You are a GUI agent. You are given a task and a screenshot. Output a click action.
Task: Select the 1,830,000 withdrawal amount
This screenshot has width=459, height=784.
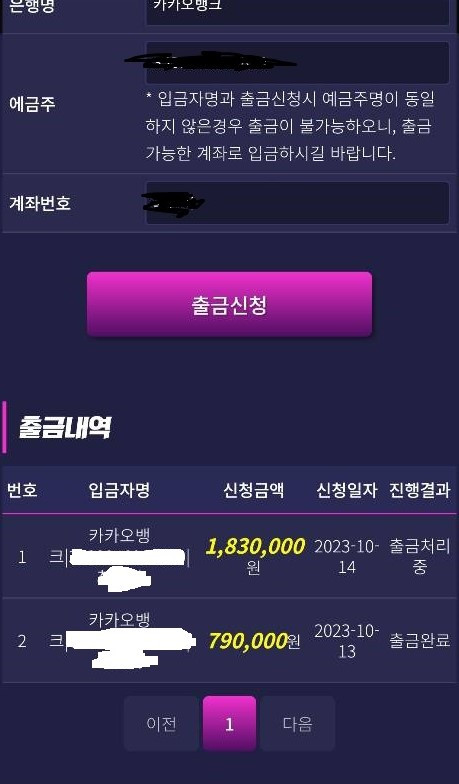point(255,546)
